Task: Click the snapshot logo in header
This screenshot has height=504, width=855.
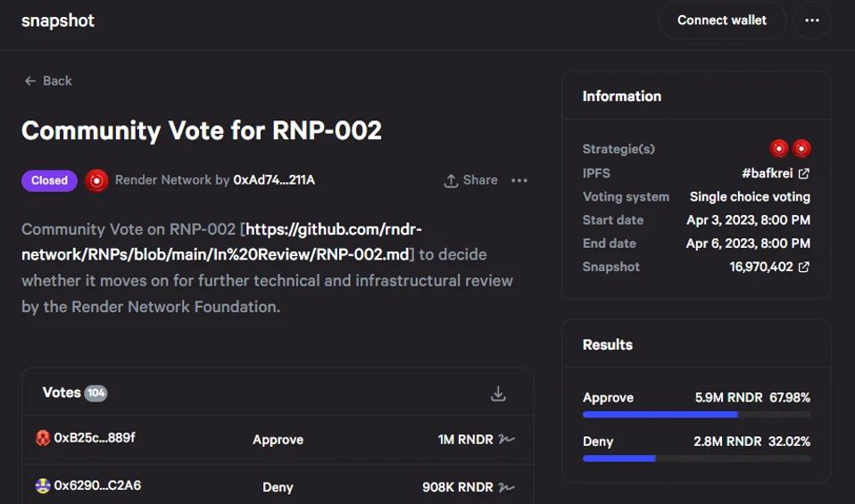Action: [58, 21]
